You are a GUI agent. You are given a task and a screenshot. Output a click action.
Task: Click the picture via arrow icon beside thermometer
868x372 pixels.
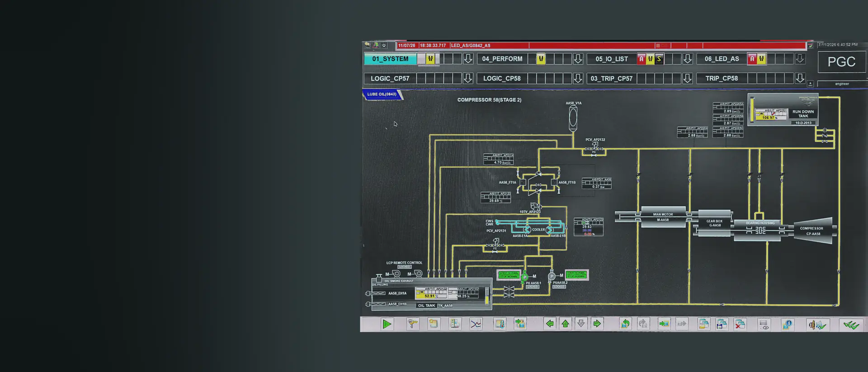520,324
